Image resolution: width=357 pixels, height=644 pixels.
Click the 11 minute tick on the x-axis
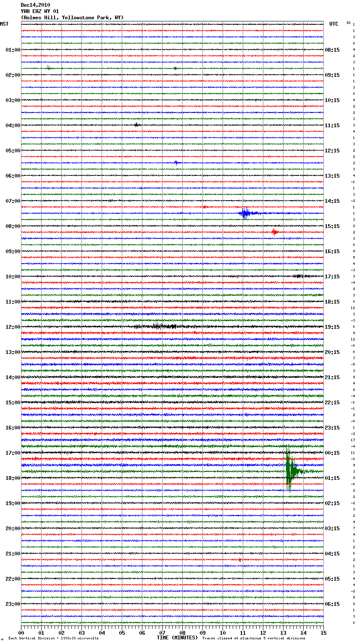click(243, 633)
